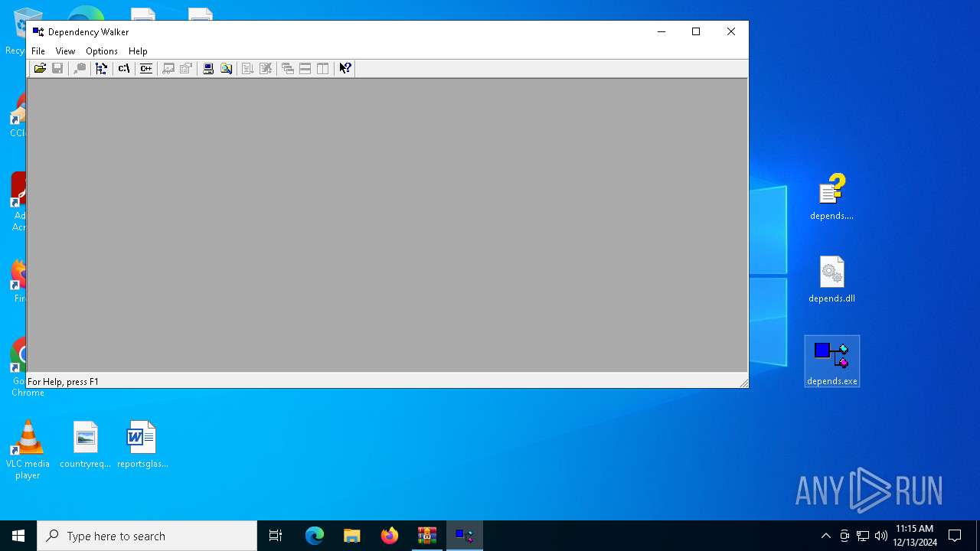Open the File menu
The image size is (980, 551).
(38, 51)
